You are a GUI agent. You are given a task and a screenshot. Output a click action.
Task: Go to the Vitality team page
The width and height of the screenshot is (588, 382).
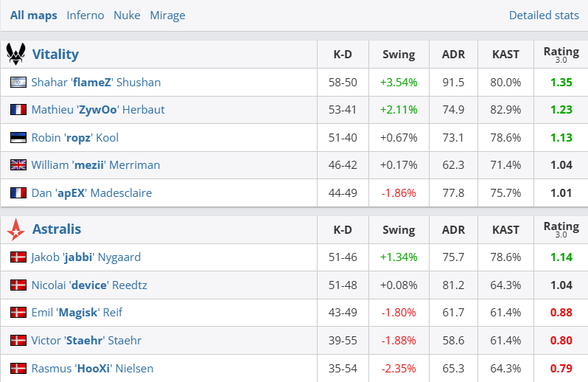[x=55, y=55]
